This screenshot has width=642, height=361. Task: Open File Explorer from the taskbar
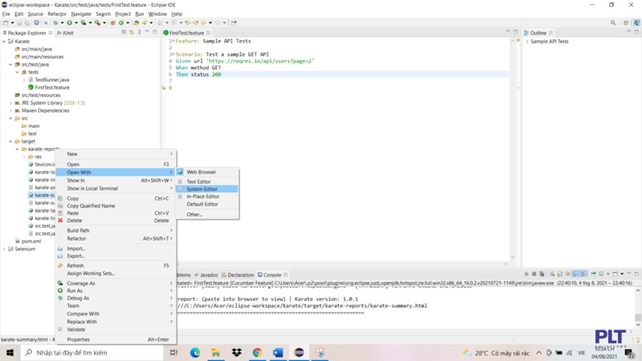click(216, 352)
